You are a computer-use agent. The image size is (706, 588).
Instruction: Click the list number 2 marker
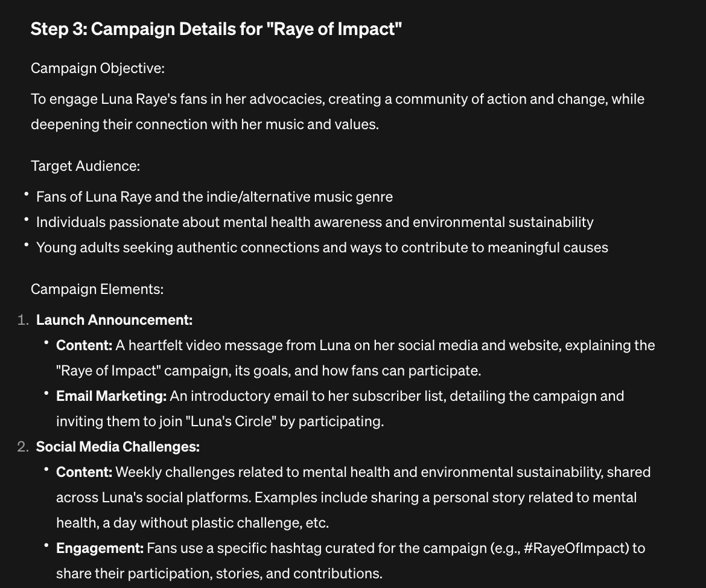pos(23,447)
